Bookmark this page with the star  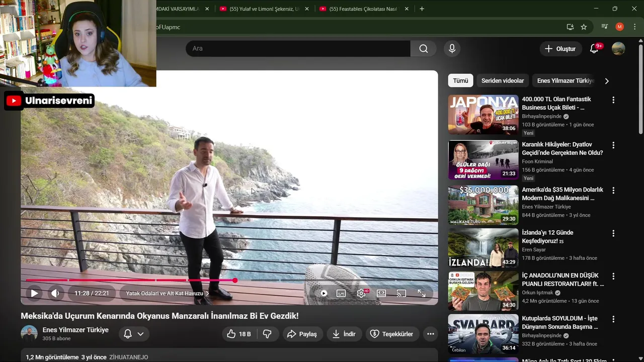[584, 27]
